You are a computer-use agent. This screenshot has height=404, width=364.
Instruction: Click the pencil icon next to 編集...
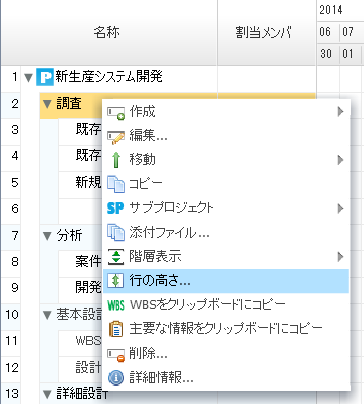tap(116, 136)
